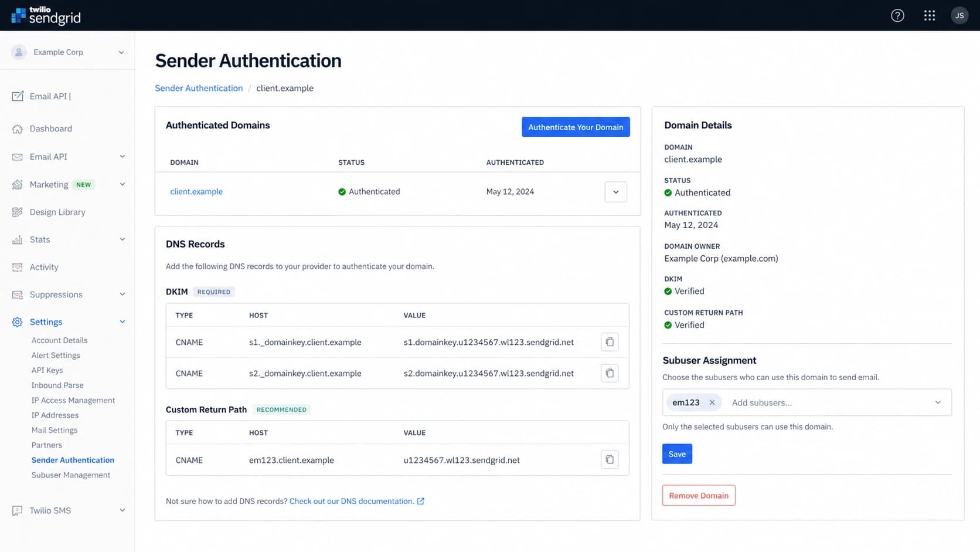Click the s2.domainkey.u1234567.wl123.sendgrid.net value

(488, 373)
